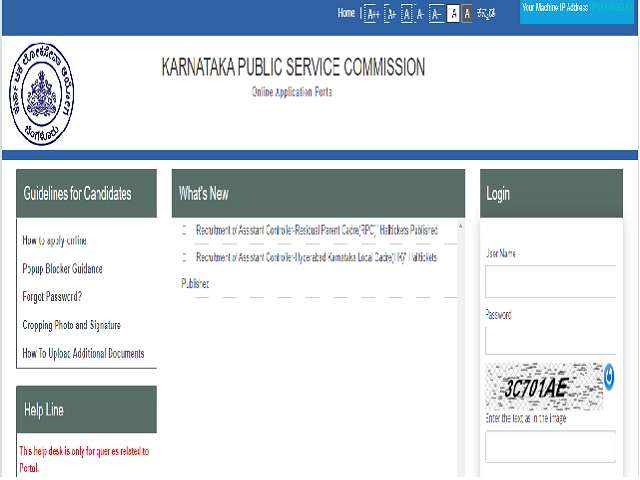The height and width of the screenshot is (480, 640).
Task: Click the A+ font size button
Action: (391, 14)
